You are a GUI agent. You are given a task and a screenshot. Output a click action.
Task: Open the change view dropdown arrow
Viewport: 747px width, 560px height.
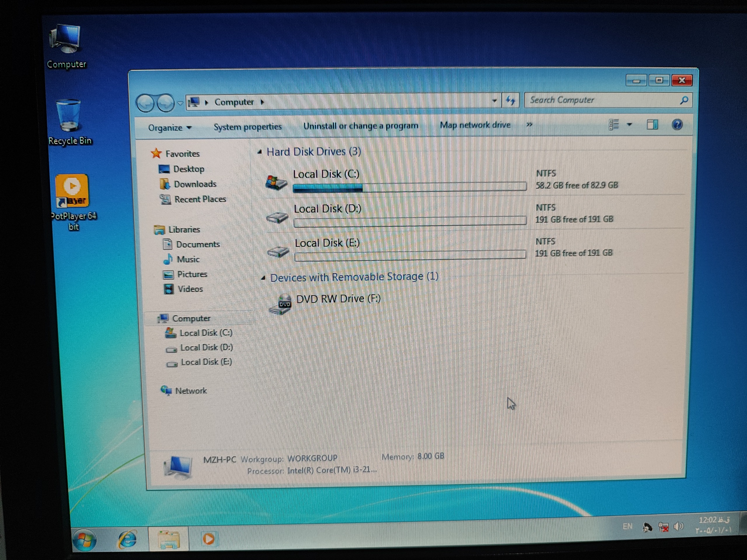[x=629, y=125]
